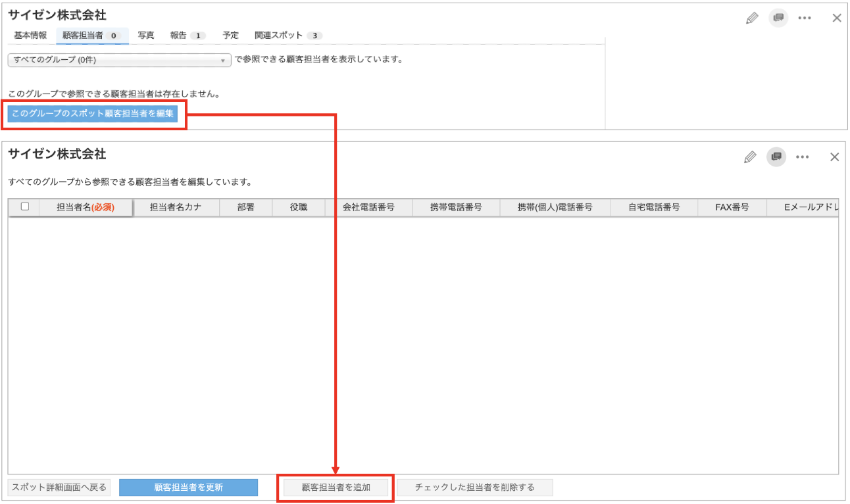Screen dimensions: 850x504
Task: Click the pencil edit icon in lower panel
Action: (749, 157)
